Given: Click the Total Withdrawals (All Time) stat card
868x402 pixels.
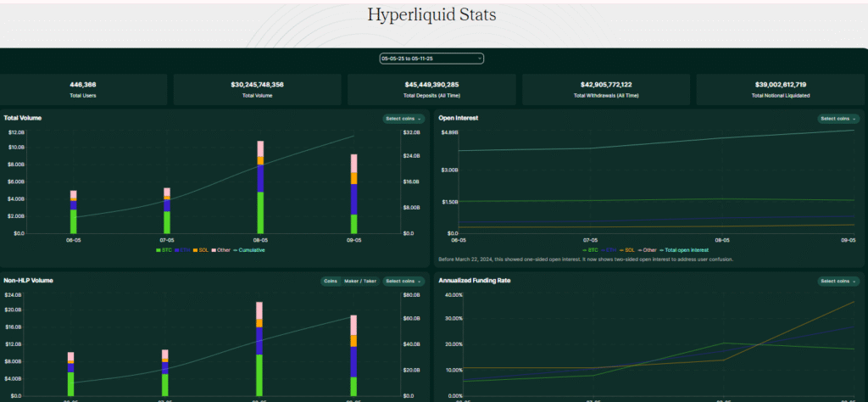Looking at the screenshot, I should 605,90.
